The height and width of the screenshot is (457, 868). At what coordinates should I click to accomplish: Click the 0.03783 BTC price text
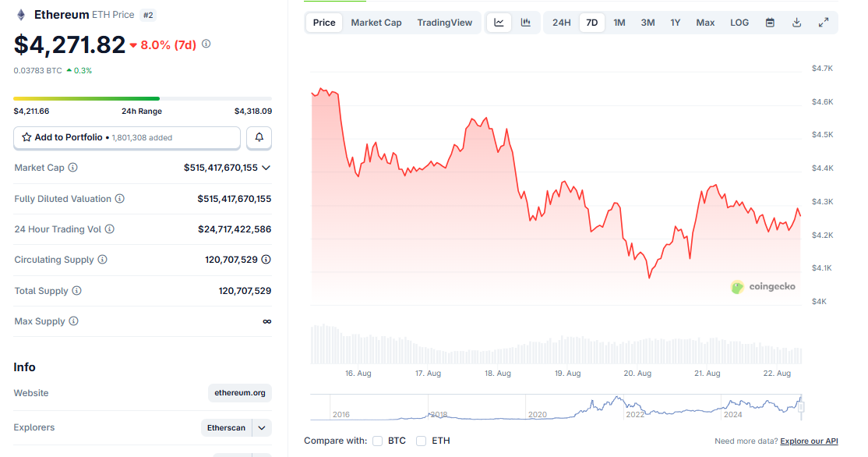point(37,70)
